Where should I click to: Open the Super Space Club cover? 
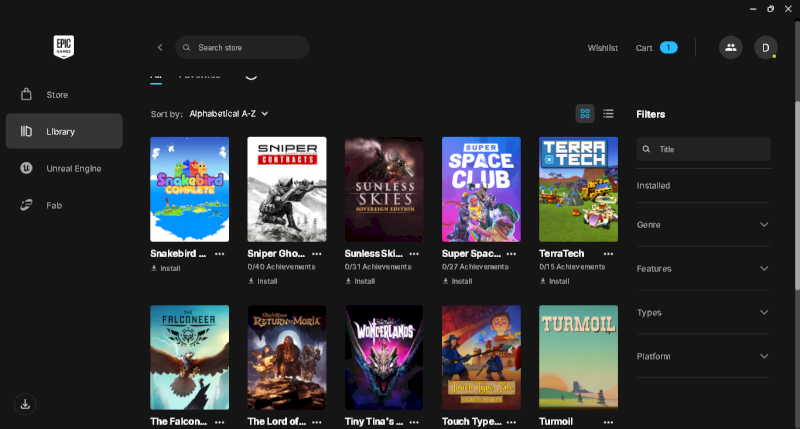coord(481,189)
